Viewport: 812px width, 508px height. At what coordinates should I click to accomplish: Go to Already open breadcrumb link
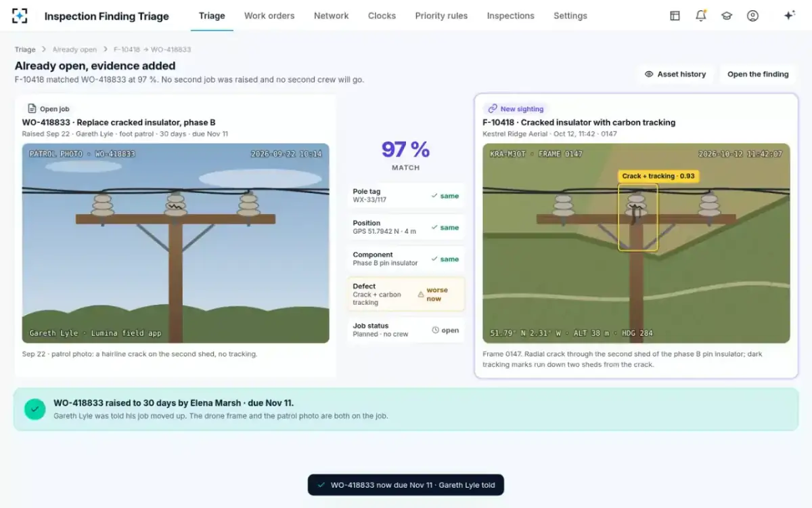pyautogui.click(x=74, y=49)
